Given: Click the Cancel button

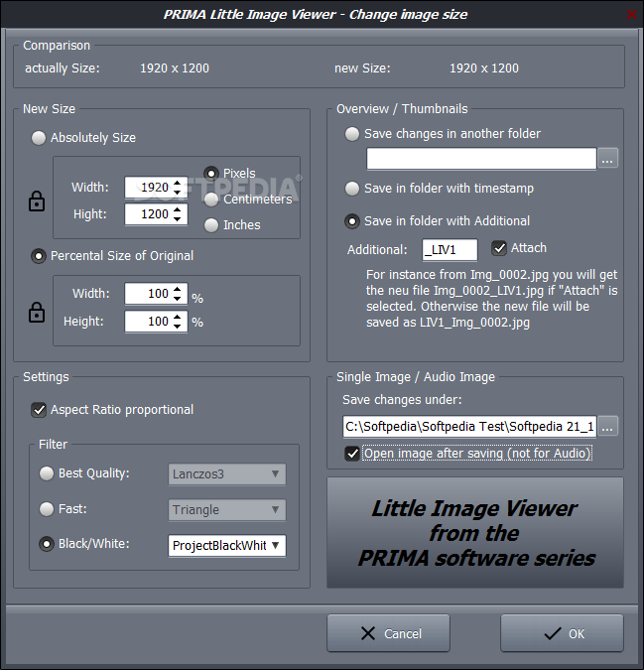Looking at the screenshot, I should (x=388, y=633).
